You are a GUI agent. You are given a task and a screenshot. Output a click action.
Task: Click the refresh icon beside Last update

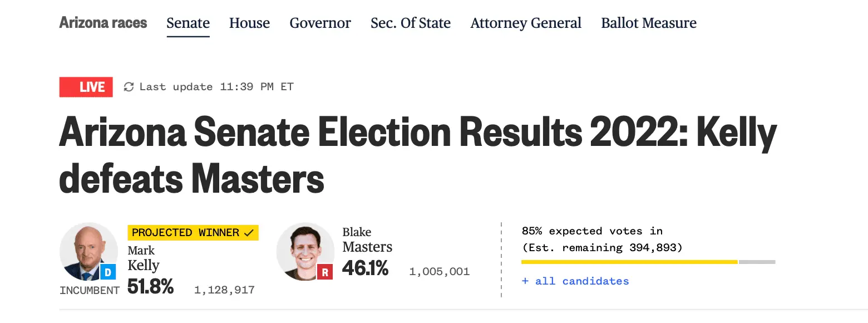coord(129,87)
